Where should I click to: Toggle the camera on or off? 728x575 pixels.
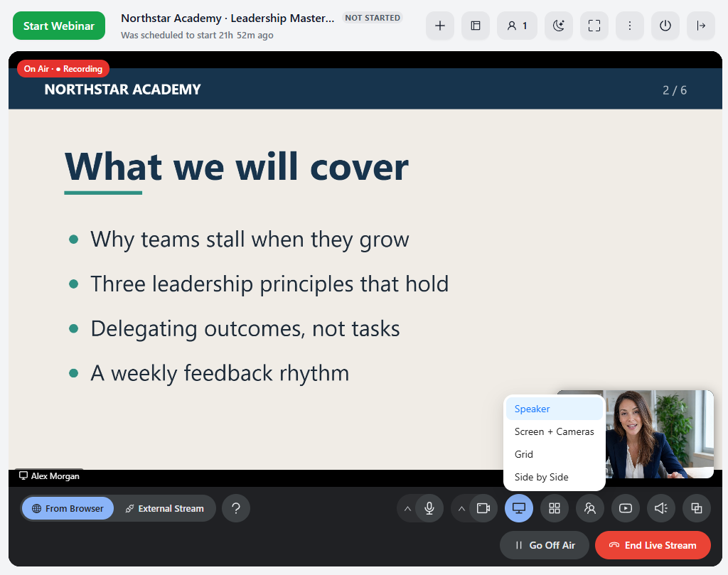coord(483,509)
